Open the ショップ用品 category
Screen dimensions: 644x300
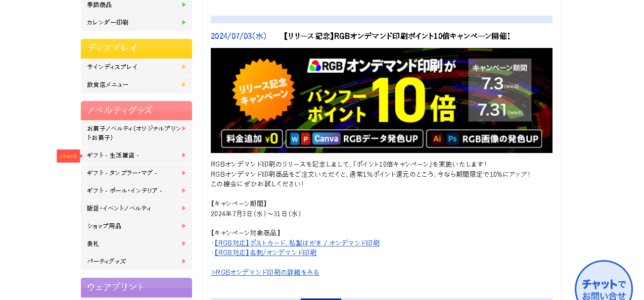[136, 226]
